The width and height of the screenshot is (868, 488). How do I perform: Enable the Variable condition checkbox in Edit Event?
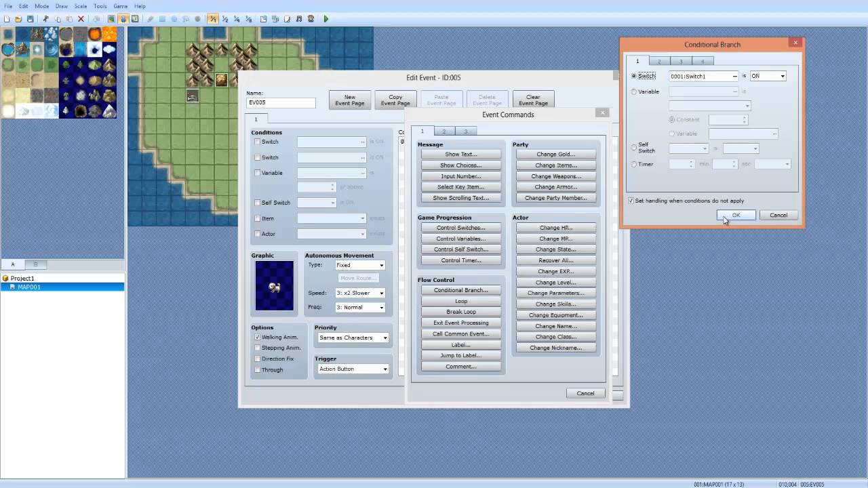tap(257, 173)
